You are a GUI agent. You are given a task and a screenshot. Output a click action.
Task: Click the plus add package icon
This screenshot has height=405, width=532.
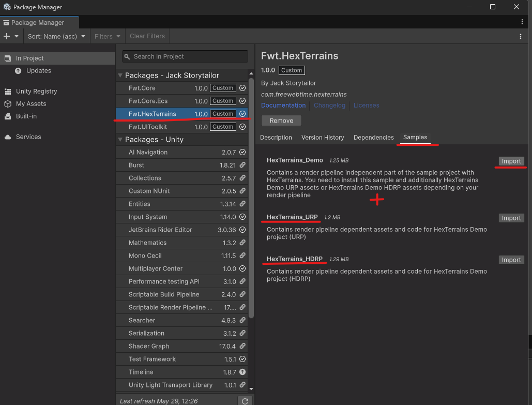(x=7, y=36)
